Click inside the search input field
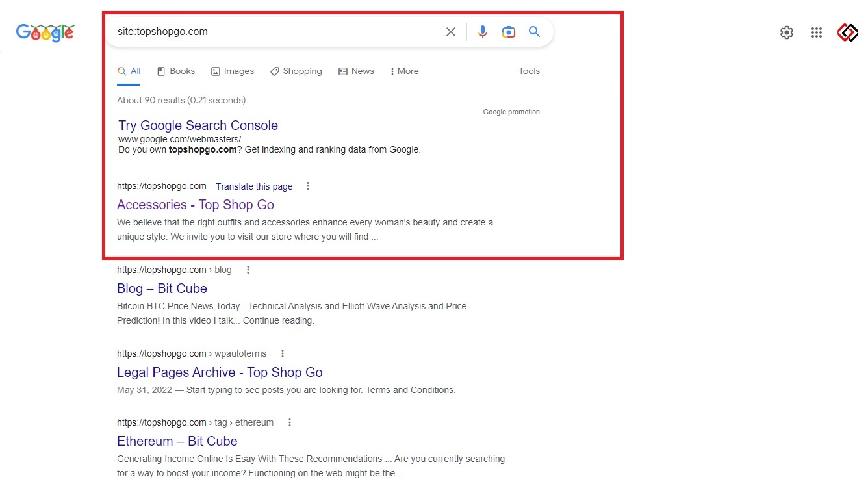868x499 pixels. [276, 32]
